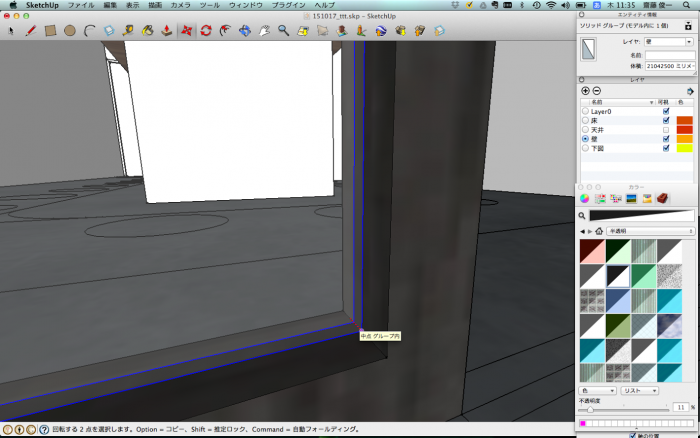
Task: Open the brick materials palette tab
Action: [x=662, y=197]
